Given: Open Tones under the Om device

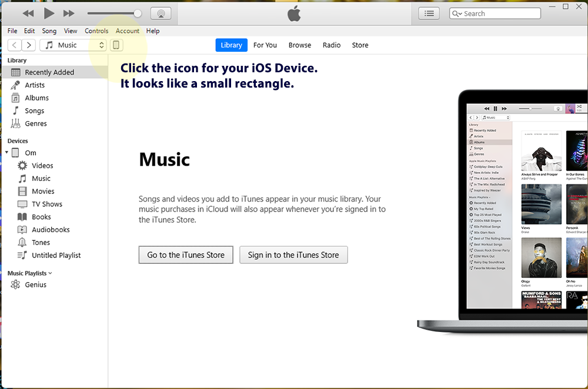Looking at the screenshot, I should point(55,242).
